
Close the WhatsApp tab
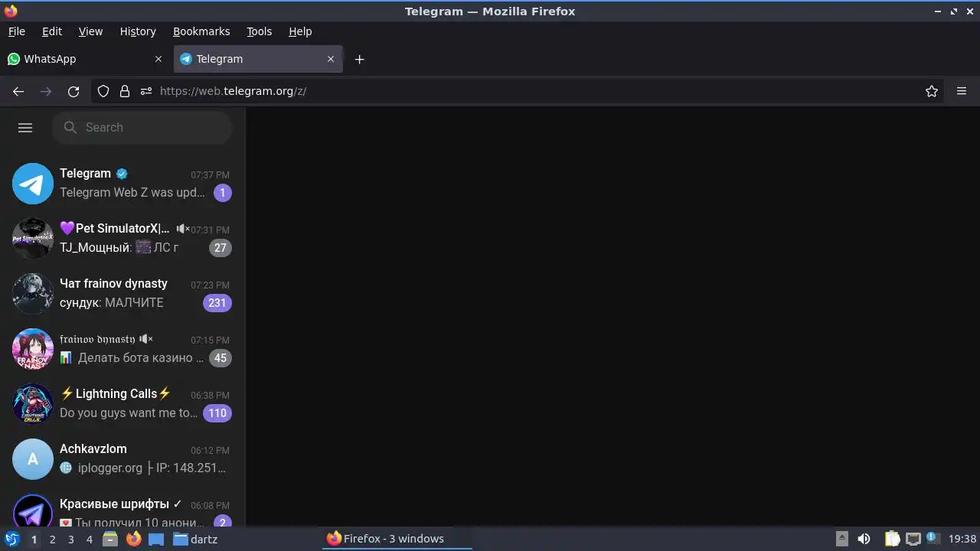[x=158, y=59]
